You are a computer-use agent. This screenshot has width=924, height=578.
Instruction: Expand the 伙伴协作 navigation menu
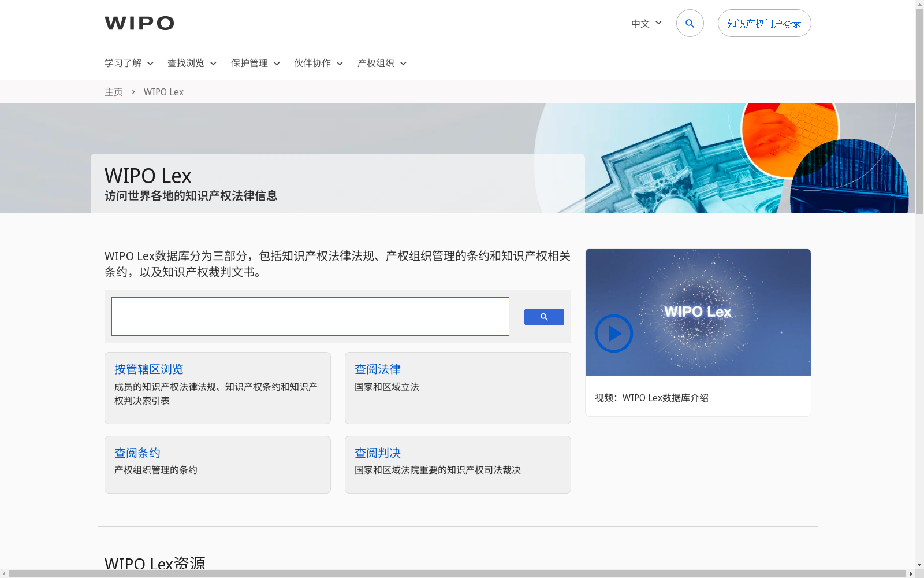tap(318, 64)
